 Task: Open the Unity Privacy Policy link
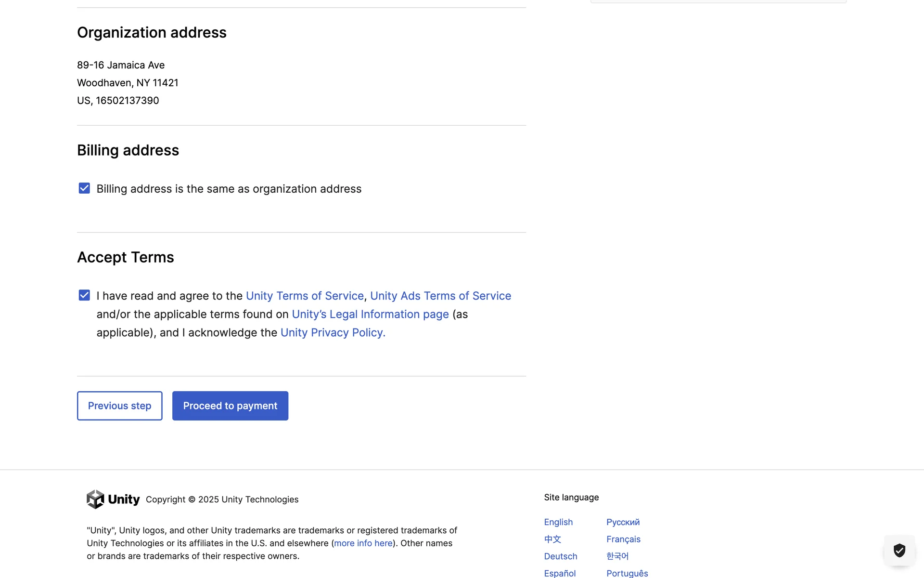[x=333, y=332]
